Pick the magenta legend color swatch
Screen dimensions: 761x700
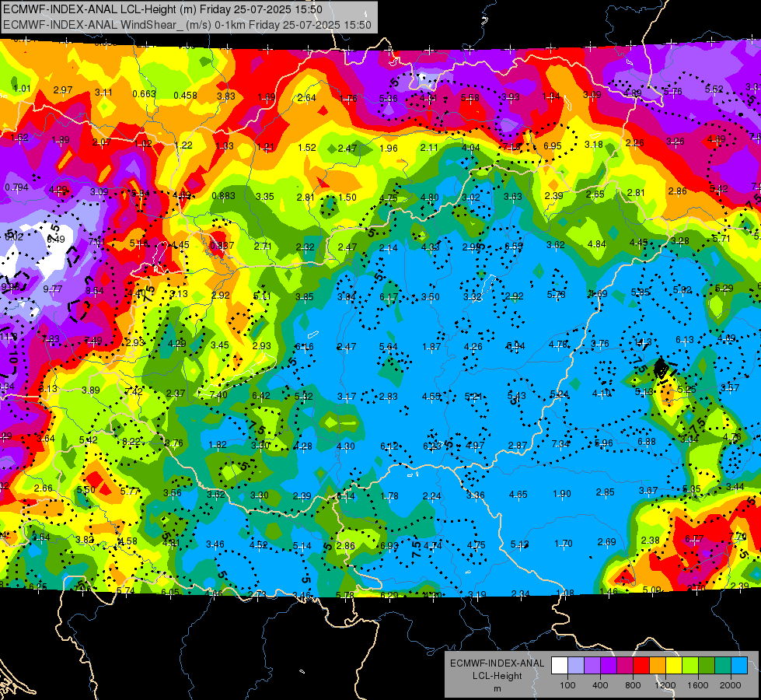tap(625, 666)
